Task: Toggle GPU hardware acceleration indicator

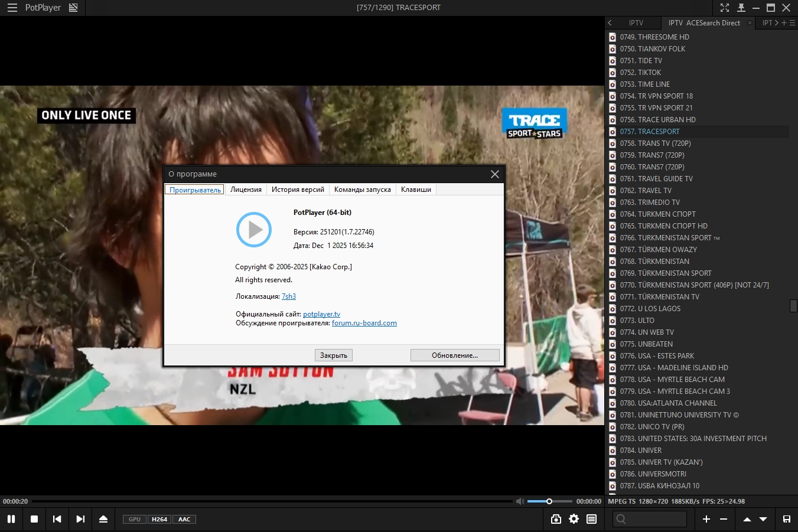Action: click(x=135, y=520)
